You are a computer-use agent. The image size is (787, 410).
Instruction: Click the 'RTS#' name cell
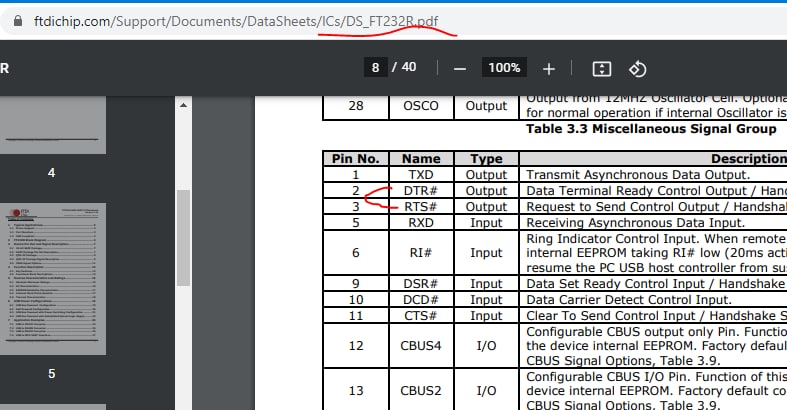421,207
